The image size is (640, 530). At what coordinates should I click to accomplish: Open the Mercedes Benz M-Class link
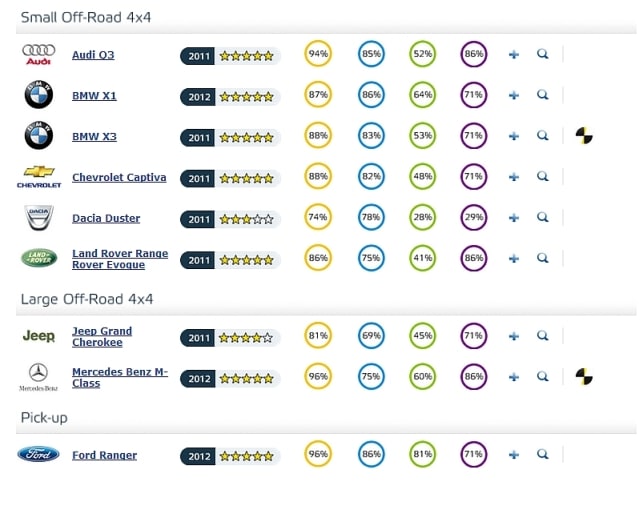[120, 377]
